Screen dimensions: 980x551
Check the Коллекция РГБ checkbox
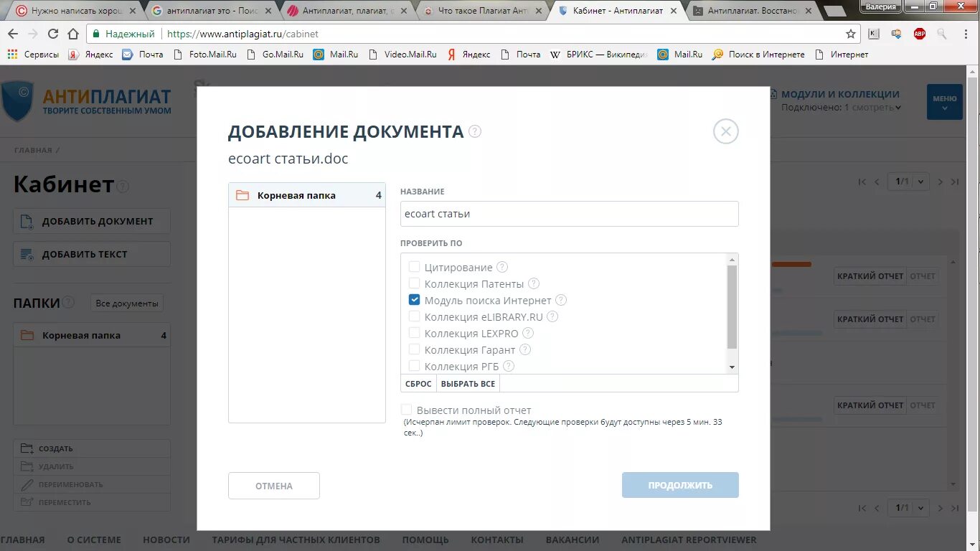414,366
